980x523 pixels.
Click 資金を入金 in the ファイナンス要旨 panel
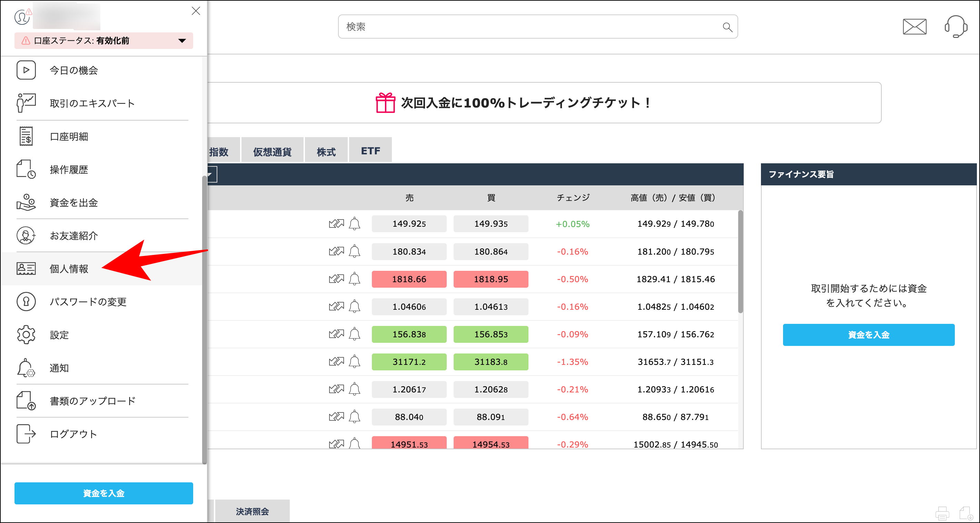click(869, 335)
